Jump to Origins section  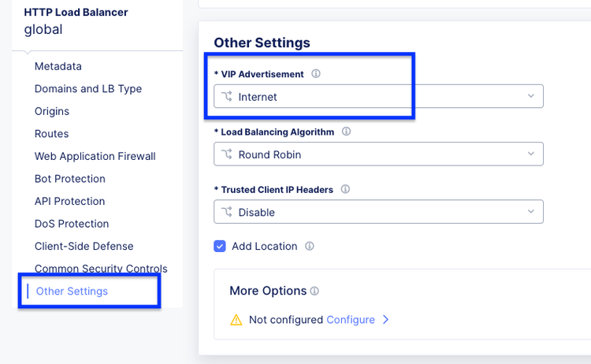pyautogui.click(x=52, y=111)
